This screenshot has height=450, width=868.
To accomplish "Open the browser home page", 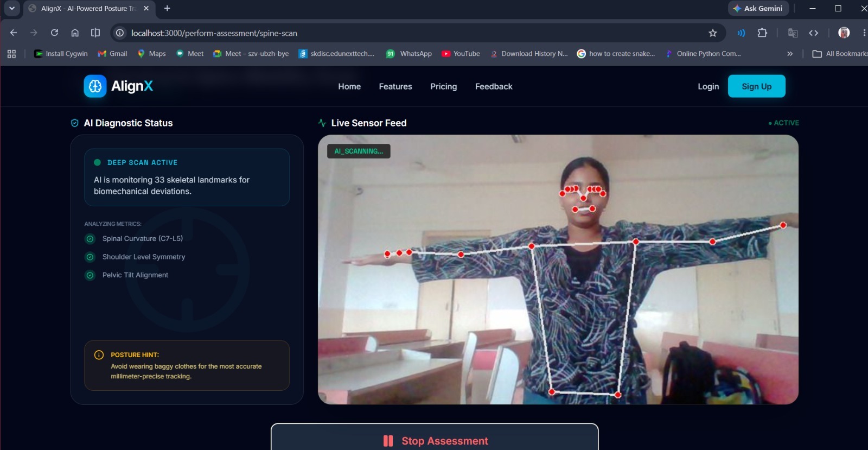I will tap(75, 33).
